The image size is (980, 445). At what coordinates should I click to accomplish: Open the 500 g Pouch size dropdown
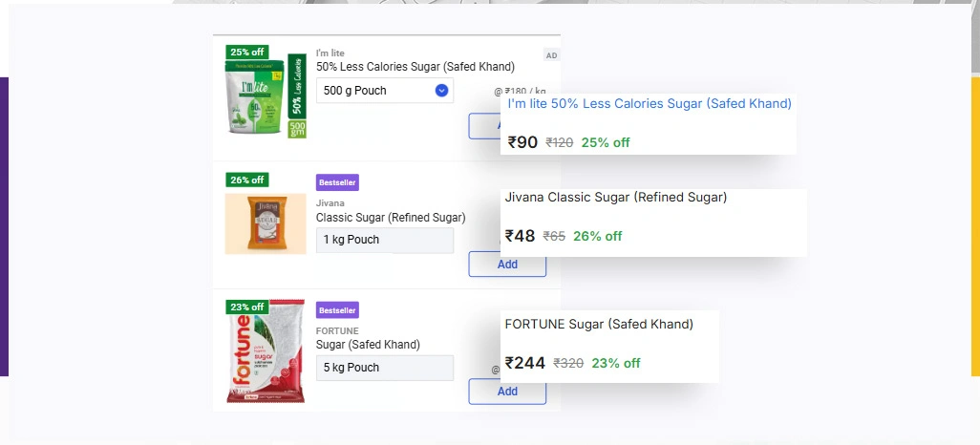(x=385, y=91)
